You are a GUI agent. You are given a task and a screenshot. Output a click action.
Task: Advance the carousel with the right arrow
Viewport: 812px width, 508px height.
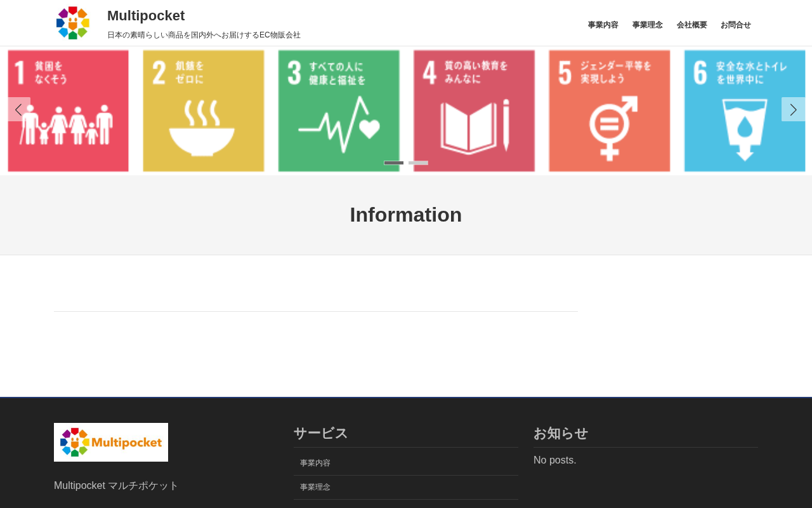(x=793, y=109)
